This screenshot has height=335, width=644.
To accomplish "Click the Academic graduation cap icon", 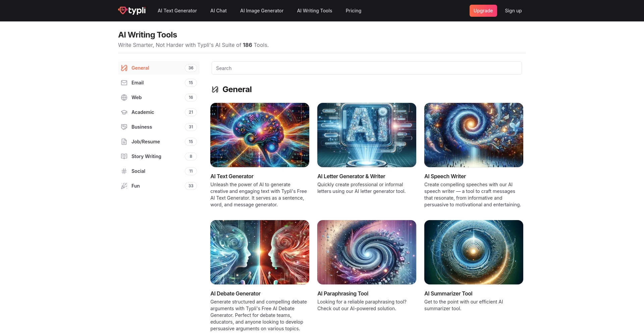I will pos(124,112).
